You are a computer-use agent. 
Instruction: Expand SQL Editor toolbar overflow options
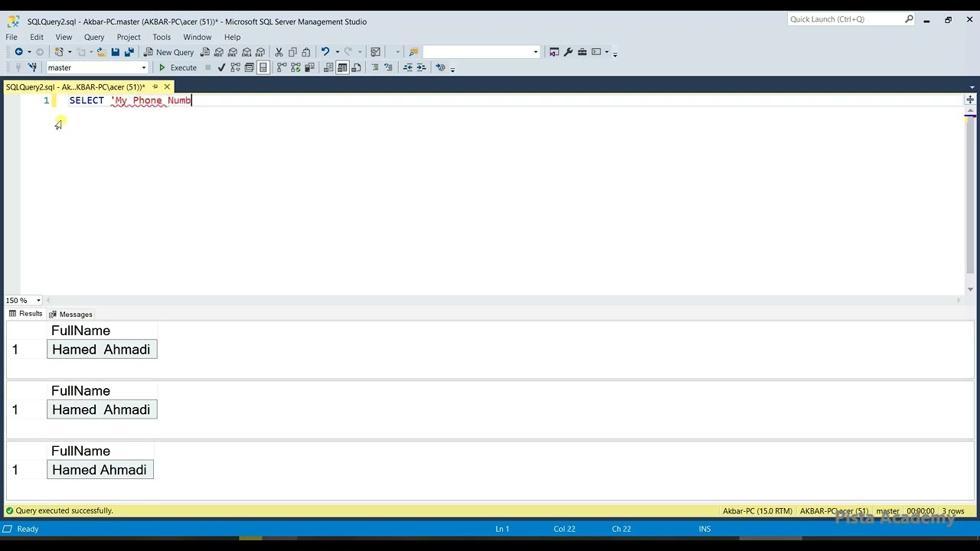click(x=452, y=68)
